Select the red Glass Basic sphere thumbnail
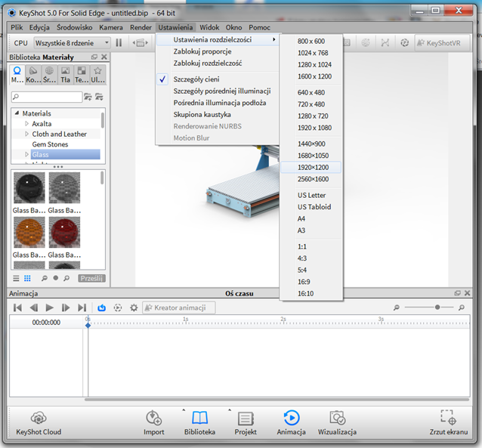The image size is (482, 448). tap(64, 232)
